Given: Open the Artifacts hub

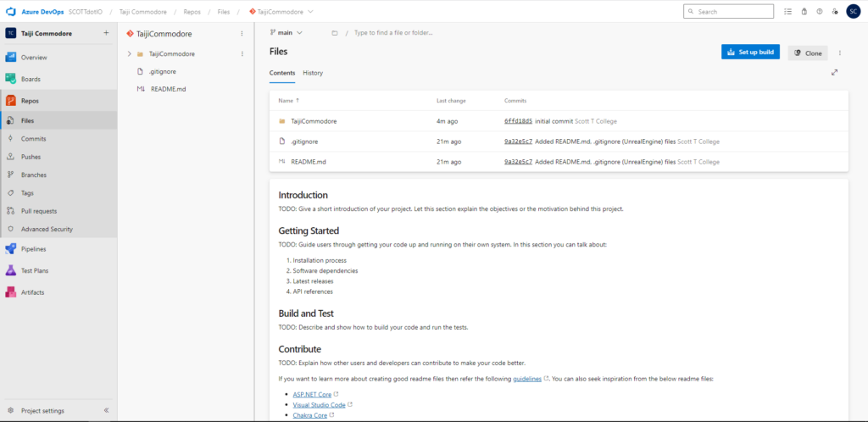Looking at the screenshot, I should click(x=32, y=292).
